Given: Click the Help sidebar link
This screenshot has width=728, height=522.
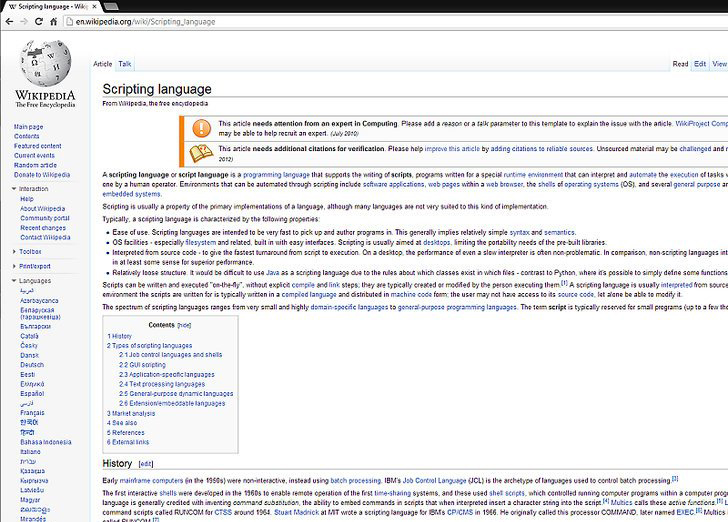Looking at the screenshot, I should pos(26,199).
